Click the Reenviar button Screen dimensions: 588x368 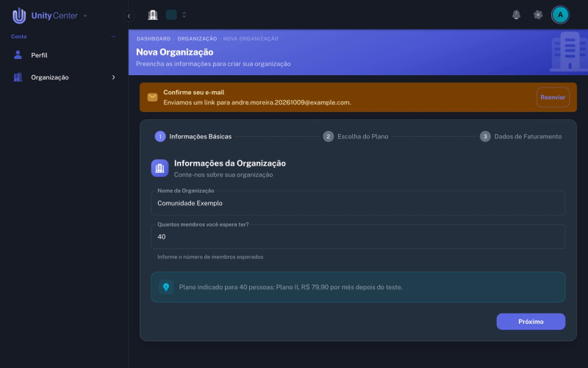coord(553,97)
